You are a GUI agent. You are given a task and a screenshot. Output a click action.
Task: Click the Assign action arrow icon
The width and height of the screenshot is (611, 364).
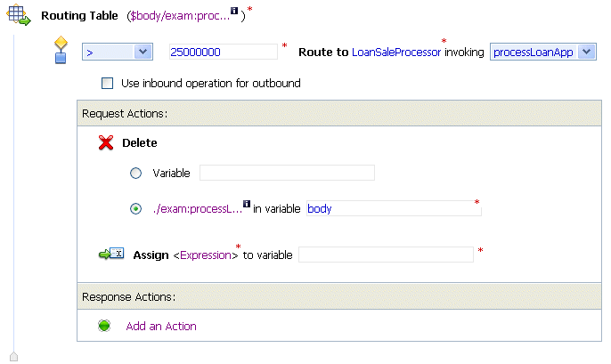point(111,255)
